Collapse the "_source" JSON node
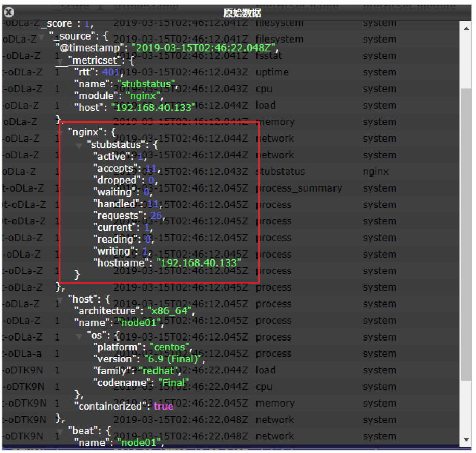The height and width of the screenshot is (453, 476). click(x=42, y=37)
